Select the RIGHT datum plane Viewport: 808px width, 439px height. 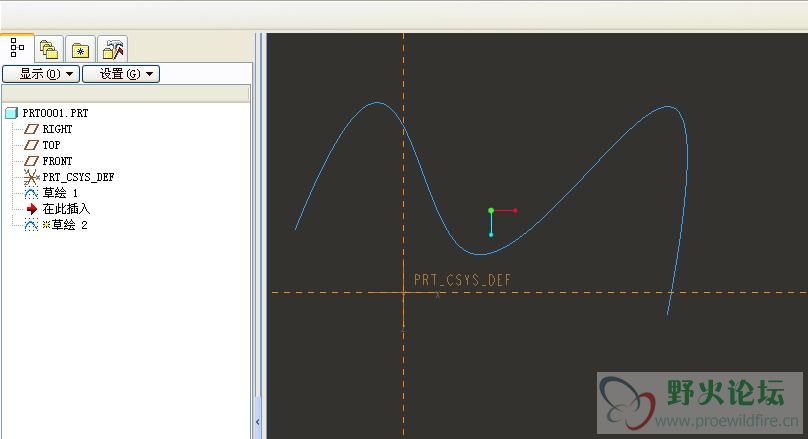(x=57, y=129)
